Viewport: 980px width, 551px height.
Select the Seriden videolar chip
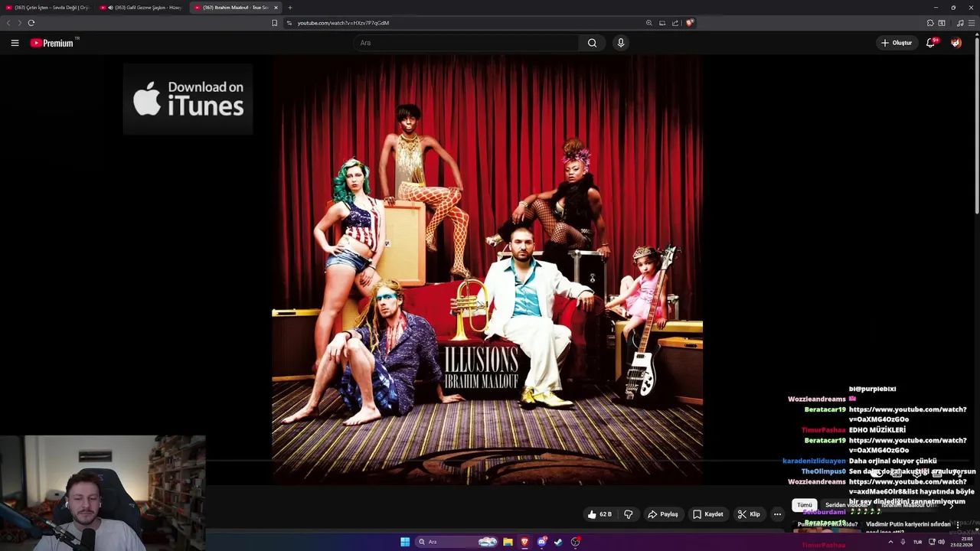click(846, 505)
